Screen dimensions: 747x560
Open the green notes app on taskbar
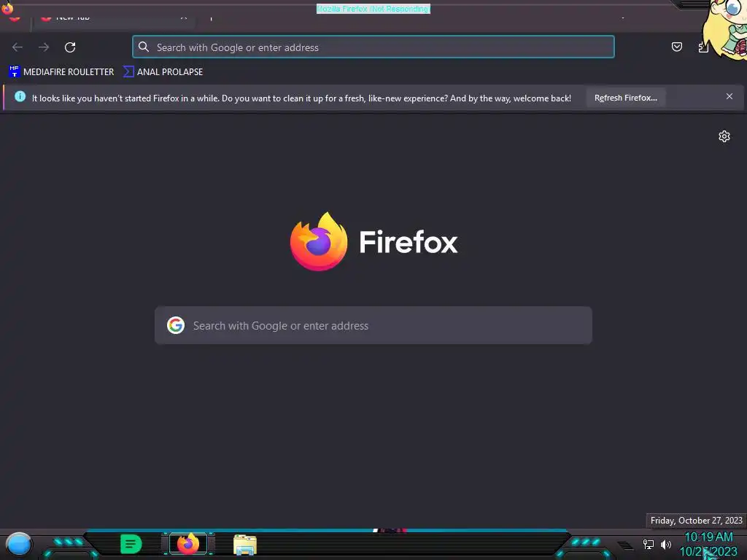[x=131, y=544]
